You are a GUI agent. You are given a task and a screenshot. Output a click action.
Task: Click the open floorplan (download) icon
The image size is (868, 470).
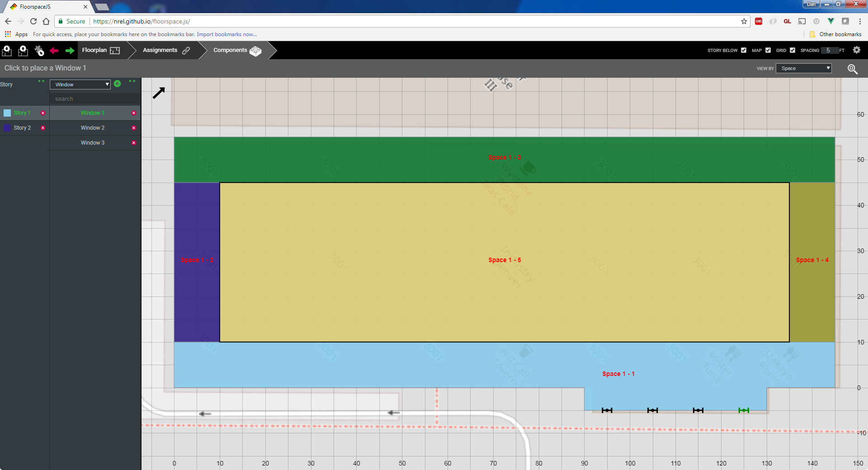coord(7,51)
